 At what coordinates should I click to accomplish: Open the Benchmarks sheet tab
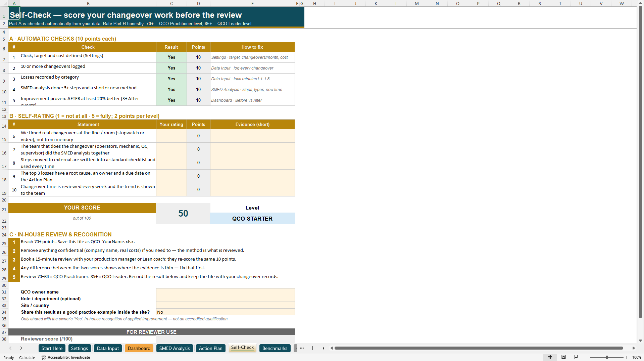point(275,348)
